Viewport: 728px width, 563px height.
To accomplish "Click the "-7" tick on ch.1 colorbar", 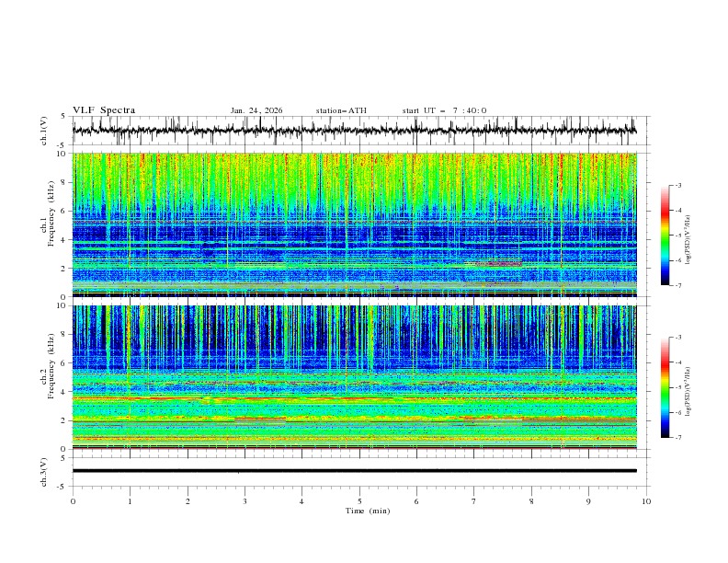I will coord(677,285).
